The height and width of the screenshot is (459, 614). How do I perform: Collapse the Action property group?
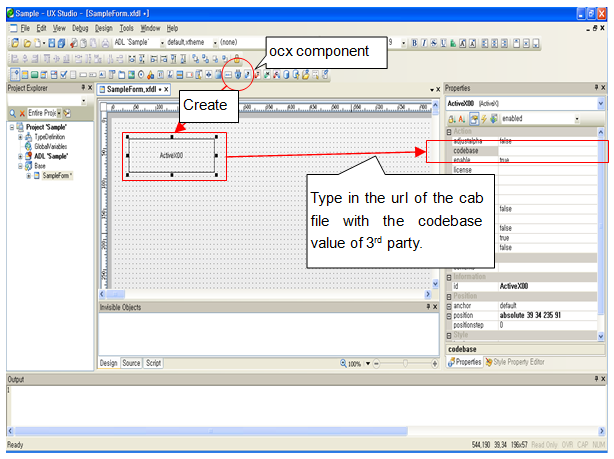coord(449,132)
